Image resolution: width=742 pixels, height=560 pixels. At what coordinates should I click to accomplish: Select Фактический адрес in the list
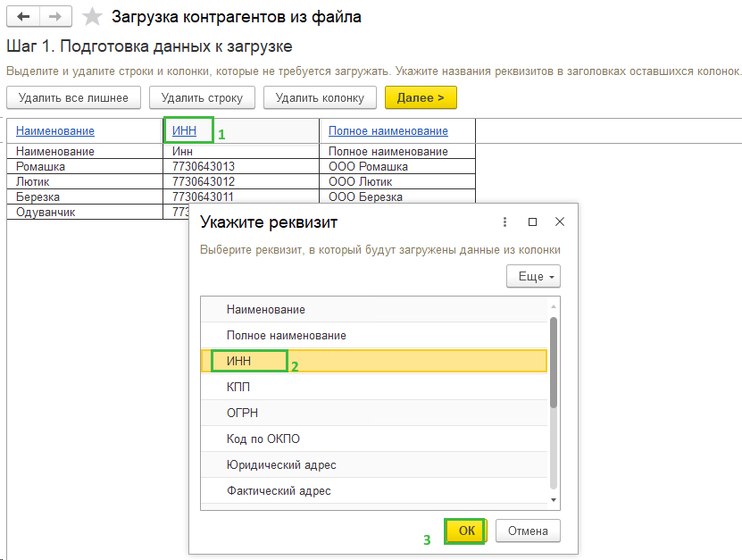pyautogui.click(x=374, y=491)
